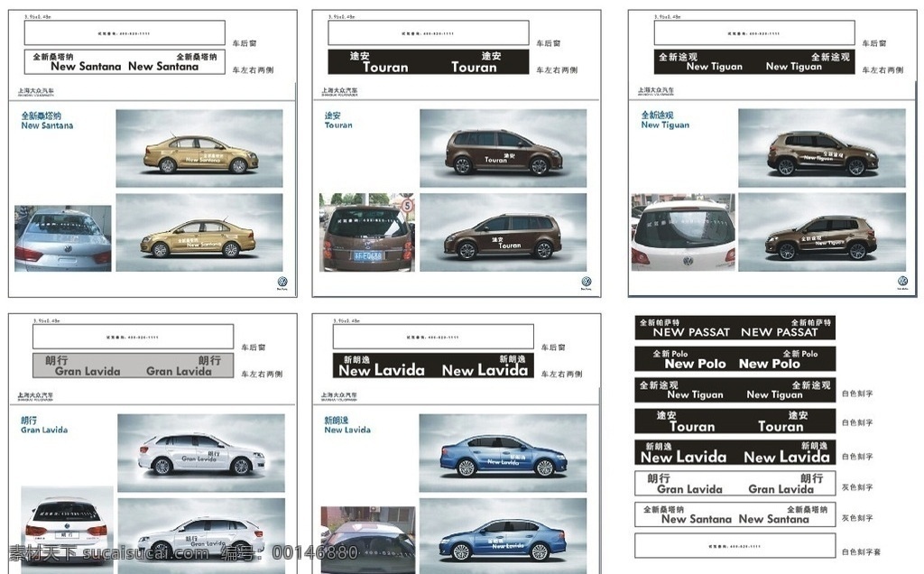The width and height of the screenshot is (924, 574).
Task: Click the 灰色刻字 label beside Gran Lavida banner
Action: (857, 487)
